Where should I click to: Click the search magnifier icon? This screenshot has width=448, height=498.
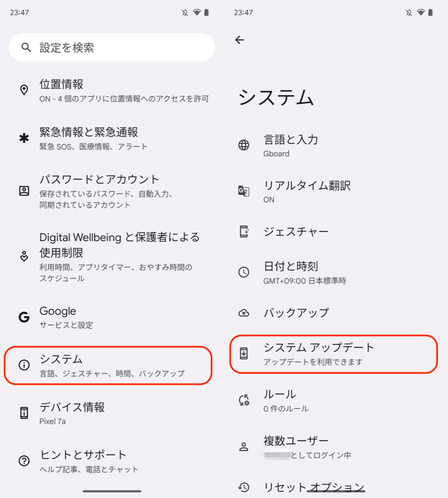26,48
